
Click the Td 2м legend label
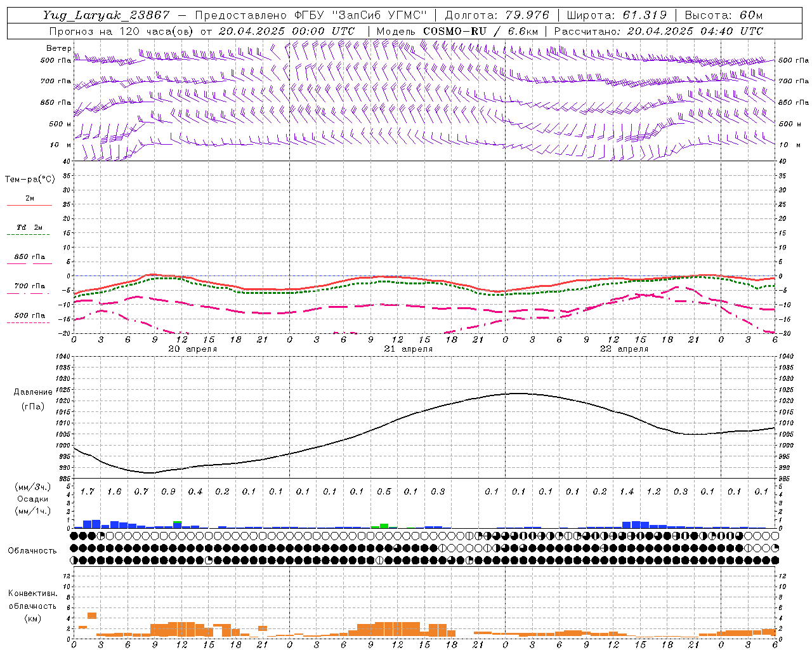tap(29, 227)
